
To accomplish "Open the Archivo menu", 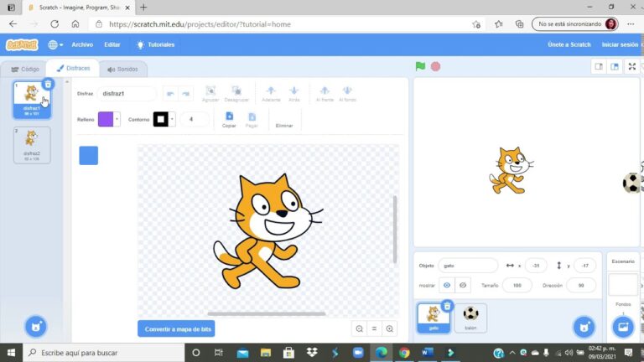I will click(x=82, y=44).
